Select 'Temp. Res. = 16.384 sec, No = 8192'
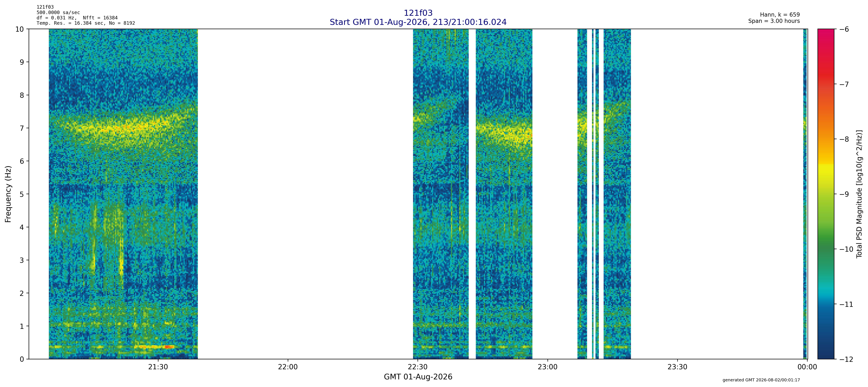868x387 pixels. (x=86, y=23)
